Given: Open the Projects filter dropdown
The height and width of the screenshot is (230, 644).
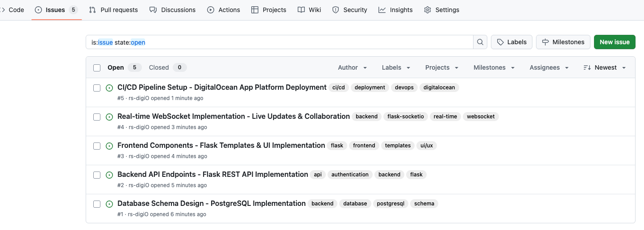Looking at the screenshot, I should [442, 67].
